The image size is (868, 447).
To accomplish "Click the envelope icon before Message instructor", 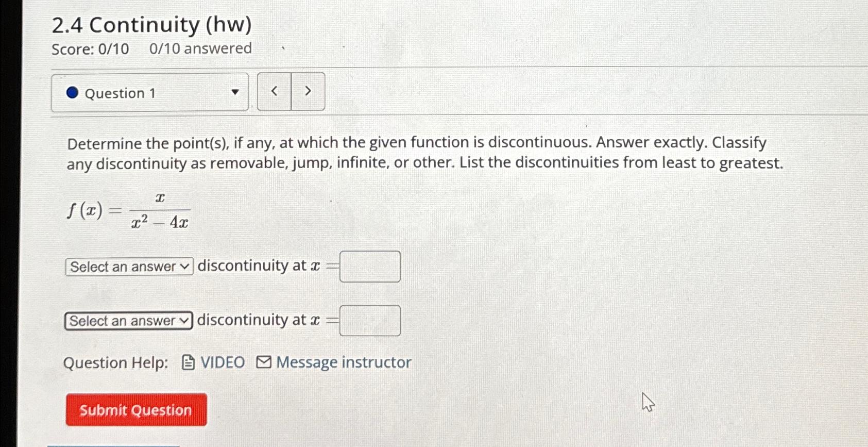I will click(263, 362).
